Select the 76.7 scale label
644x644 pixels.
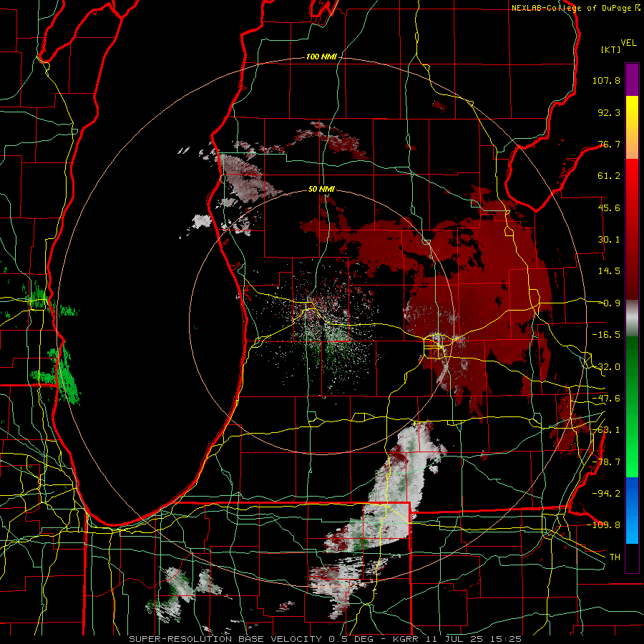click(x=609, y=144)
